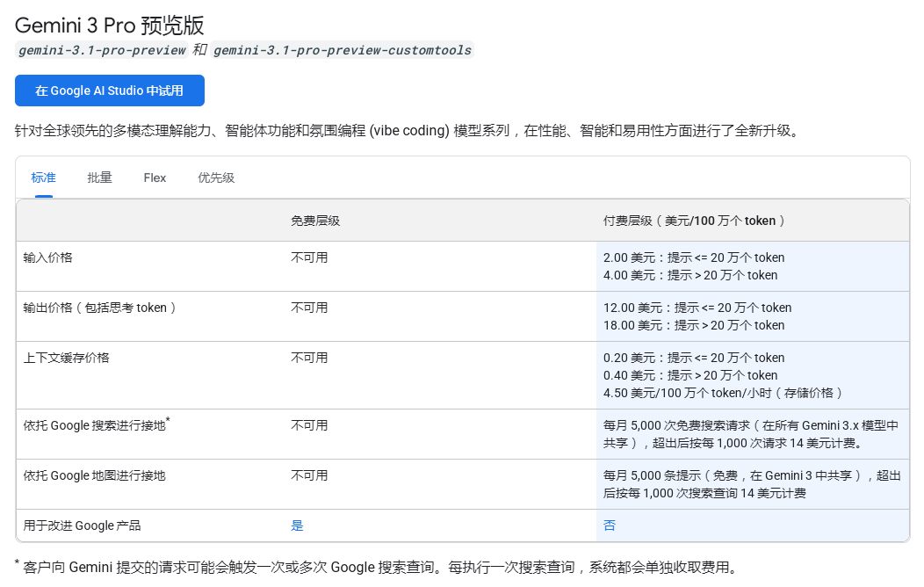The width and height of the screenshot is (924, 587).
Task: Click the 输入价格 row label
Action: (x=47, y=257)
